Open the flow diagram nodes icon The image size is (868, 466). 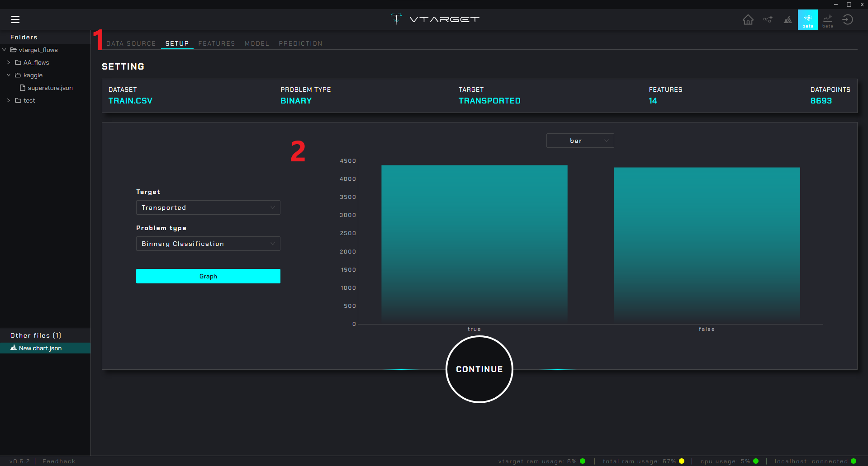point(768,19)
